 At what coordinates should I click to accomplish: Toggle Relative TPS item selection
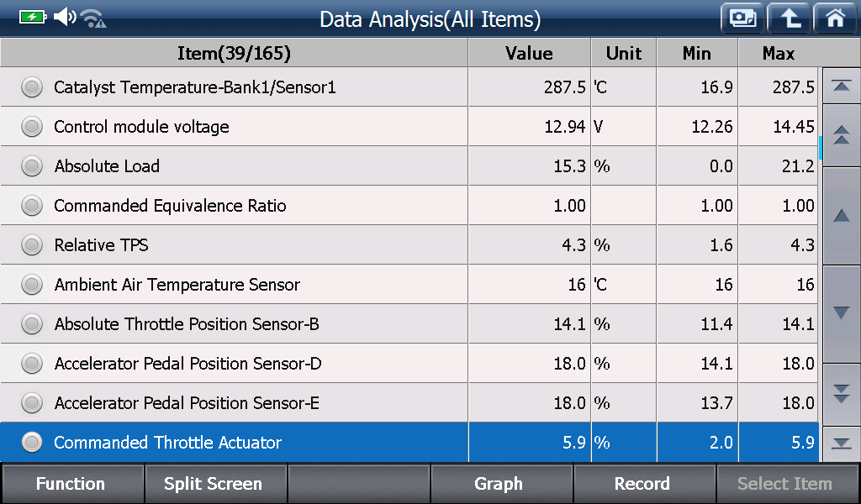click(x=32, y=245)
